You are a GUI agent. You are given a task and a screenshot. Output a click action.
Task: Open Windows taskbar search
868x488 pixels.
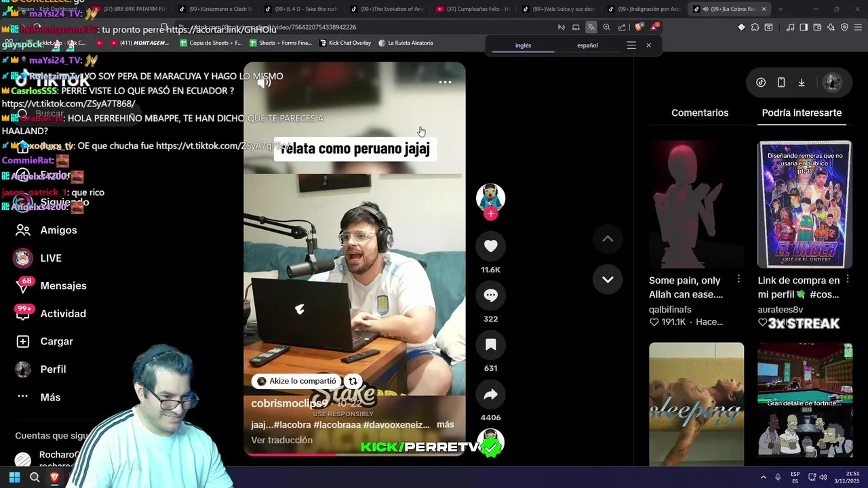point(35,477)
